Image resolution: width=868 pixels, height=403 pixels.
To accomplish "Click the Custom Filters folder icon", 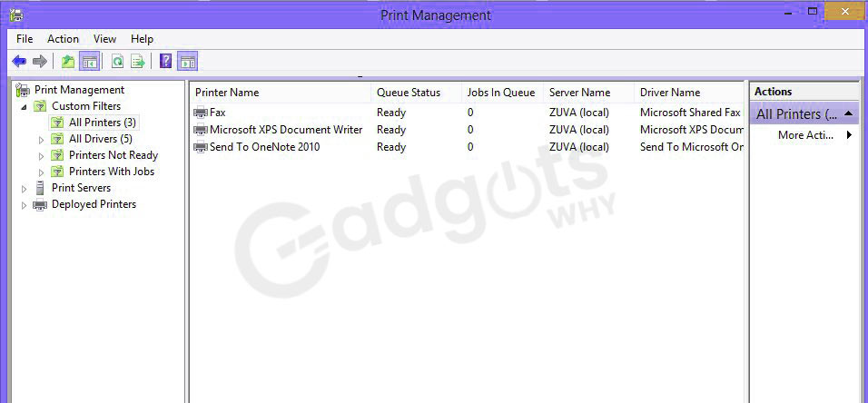I will 40,105.
